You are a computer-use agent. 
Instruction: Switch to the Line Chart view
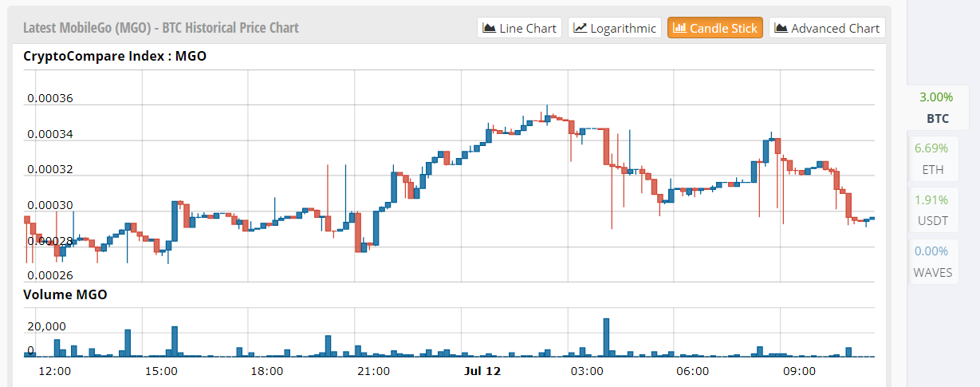tap(520, 28)
